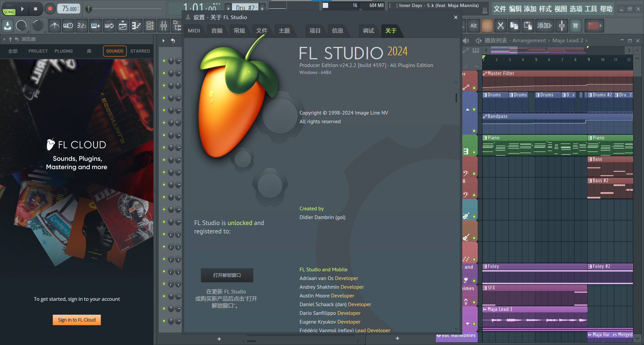Toggle the Drums track mute LED

474,110
